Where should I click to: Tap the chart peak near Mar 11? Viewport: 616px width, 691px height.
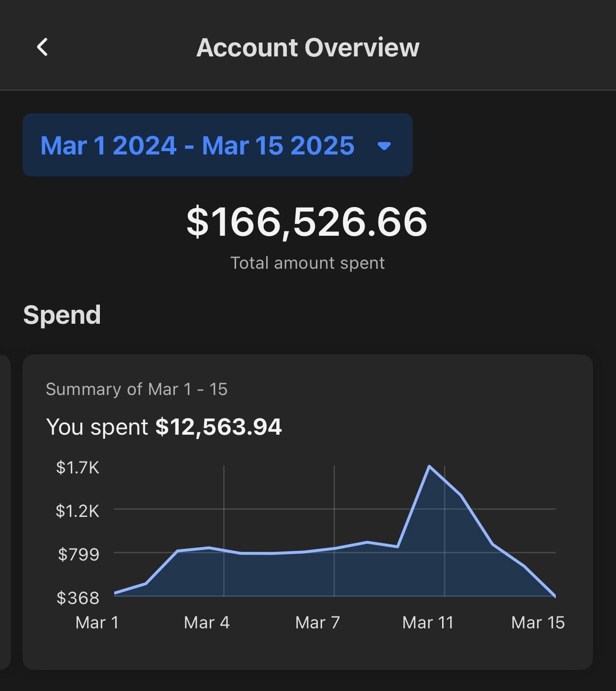click(429, 466)
